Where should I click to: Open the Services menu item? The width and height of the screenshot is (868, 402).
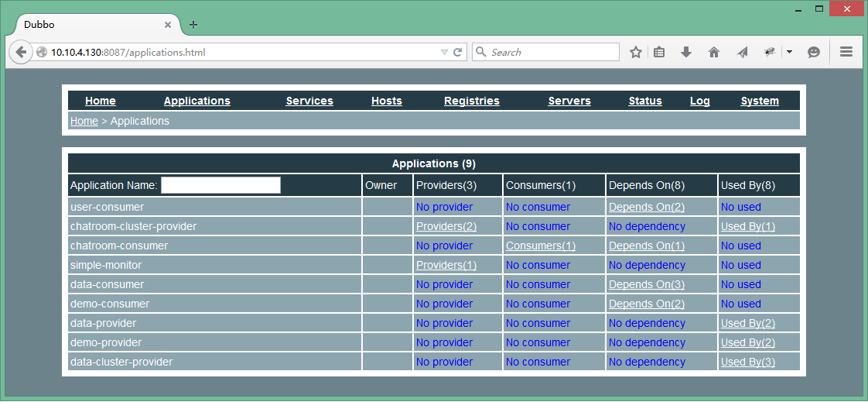pos(309,101)
